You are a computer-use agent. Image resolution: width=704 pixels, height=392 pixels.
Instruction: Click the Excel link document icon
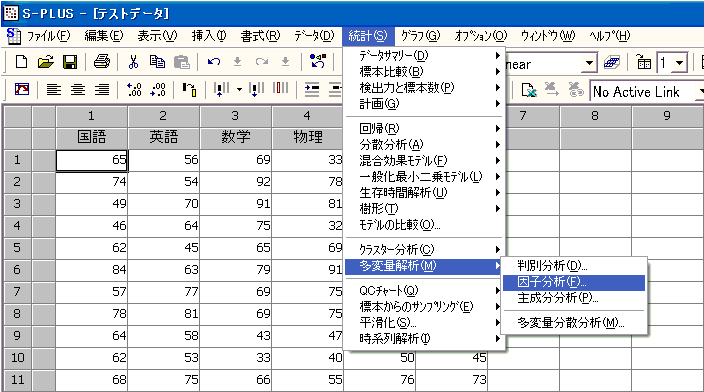[528, 90]
